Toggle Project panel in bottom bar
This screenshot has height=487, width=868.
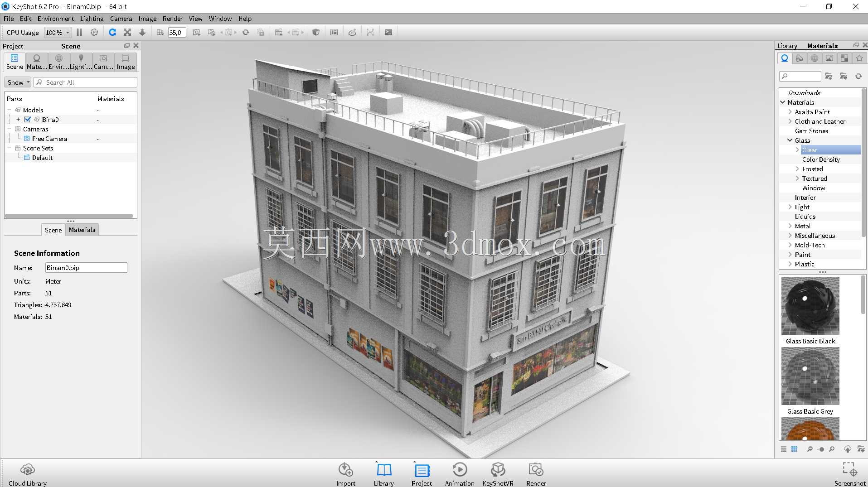pos(422,474)
